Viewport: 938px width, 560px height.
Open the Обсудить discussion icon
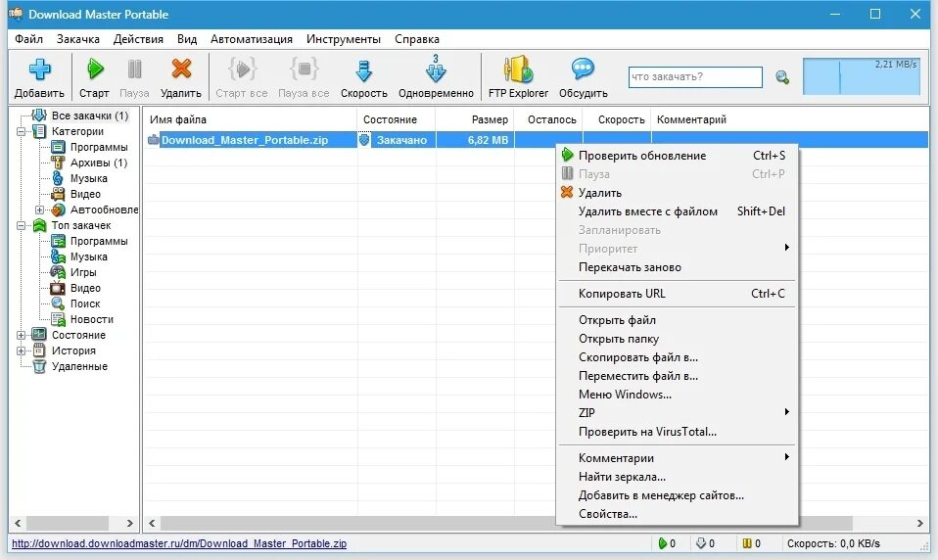click(x=583, y=69)
